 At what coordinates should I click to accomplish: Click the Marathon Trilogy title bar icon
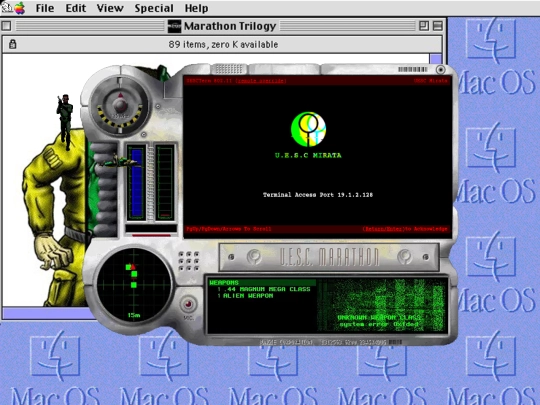pos(174,26)
